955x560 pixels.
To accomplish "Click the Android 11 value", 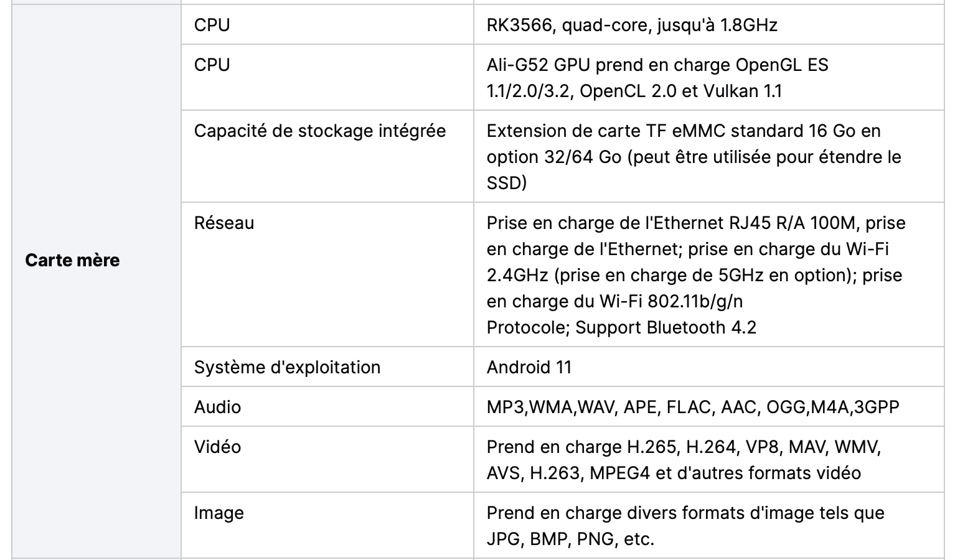I will click(529, 367).
